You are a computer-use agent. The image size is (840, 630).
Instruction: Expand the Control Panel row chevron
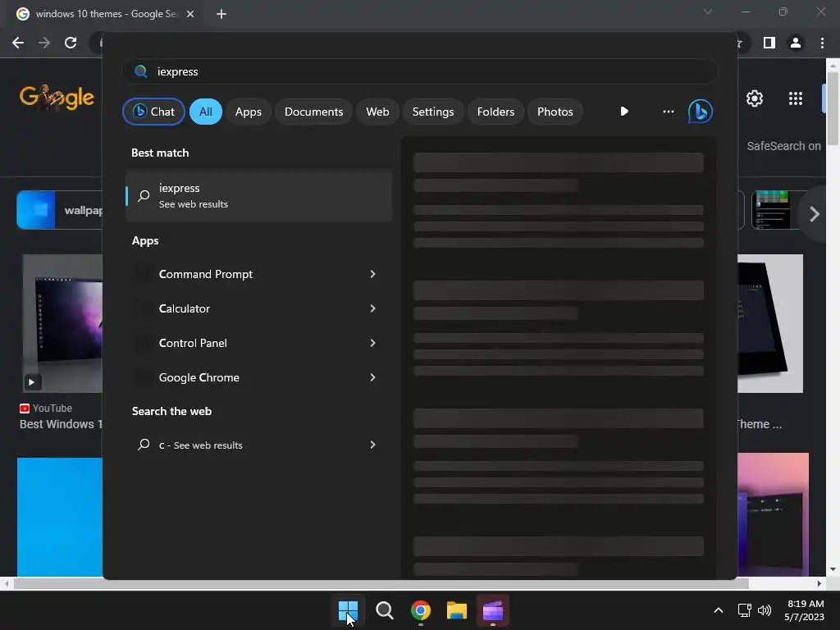pos(373,343)
